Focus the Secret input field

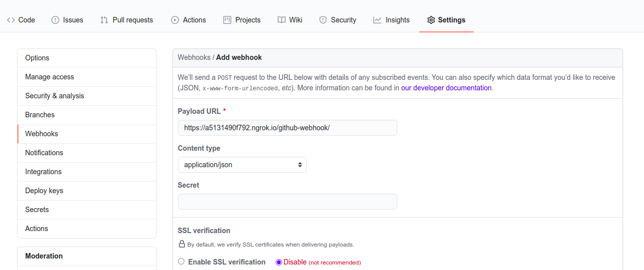(288, 202)
